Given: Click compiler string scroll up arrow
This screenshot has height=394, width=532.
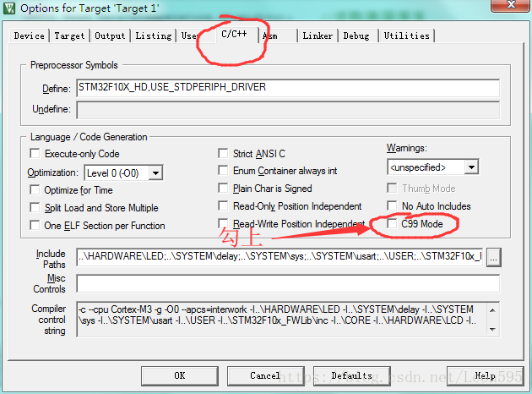Looking at the screenshot, I should point(493,310).
